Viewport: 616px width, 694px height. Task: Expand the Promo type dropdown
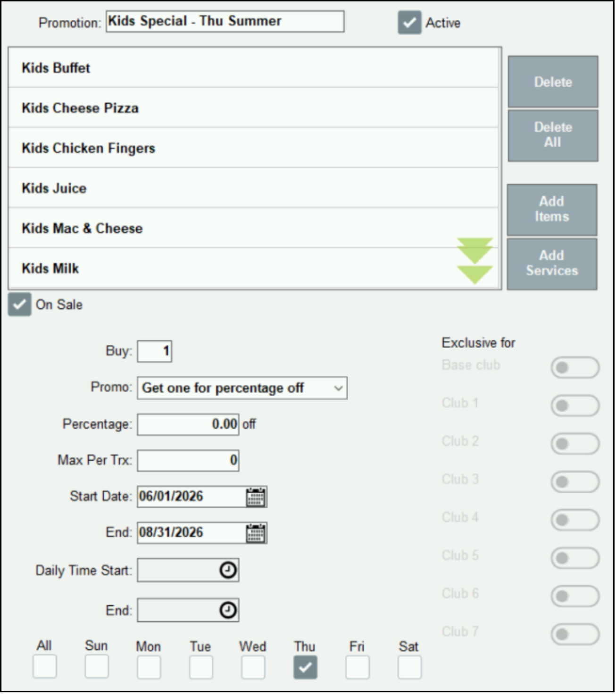click(x=242, y=388)
